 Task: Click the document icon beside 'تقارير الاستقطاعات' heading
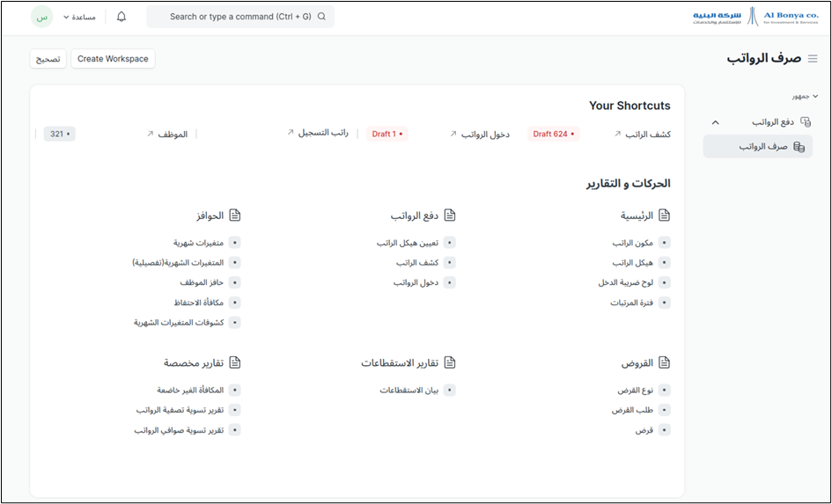(x=449, y=362)
